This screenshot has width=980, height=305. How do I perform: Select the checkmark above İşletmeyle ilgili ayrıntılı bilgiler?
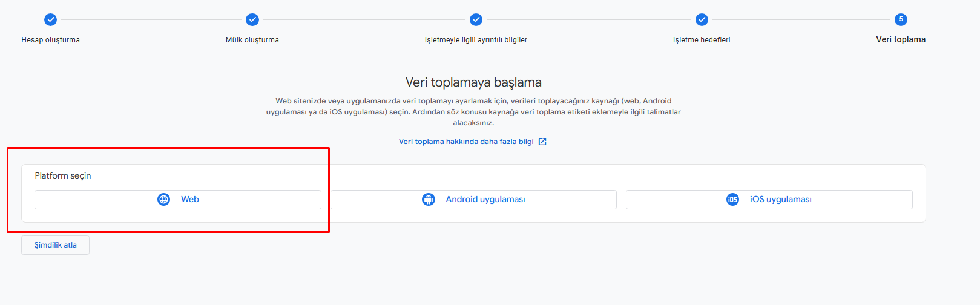[x=476, y=20]
